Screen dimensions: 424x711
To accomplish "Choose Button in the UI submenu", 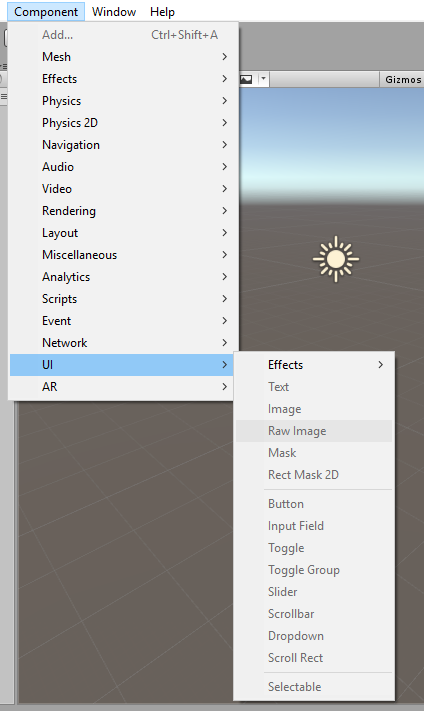I will 314,504.
